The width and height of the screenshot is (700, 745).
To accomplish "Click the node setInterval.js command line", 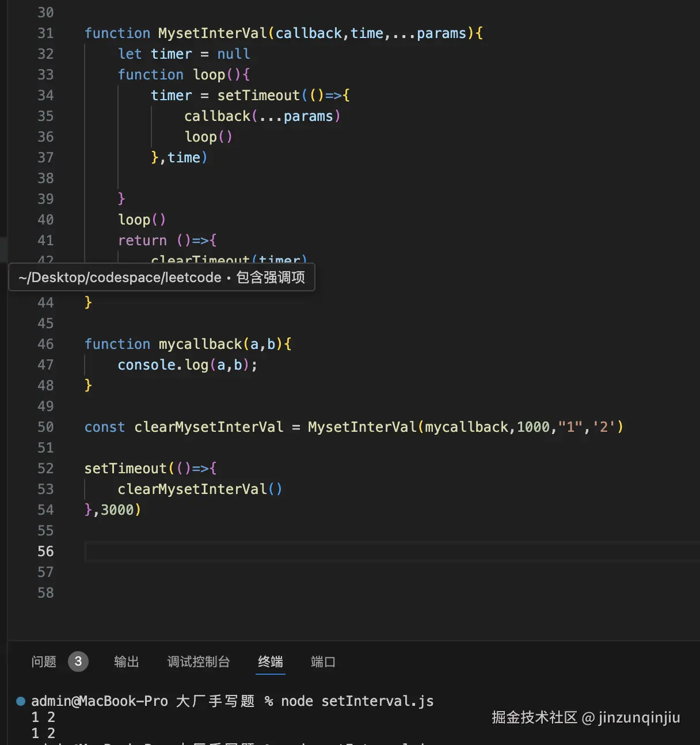I will click(x=357, y=701).
